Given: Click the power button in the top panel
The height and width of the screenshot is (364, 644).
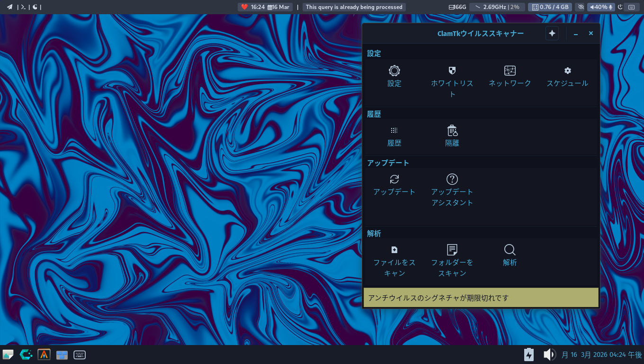Looking at the screenshot, I should tap(620, 7).
